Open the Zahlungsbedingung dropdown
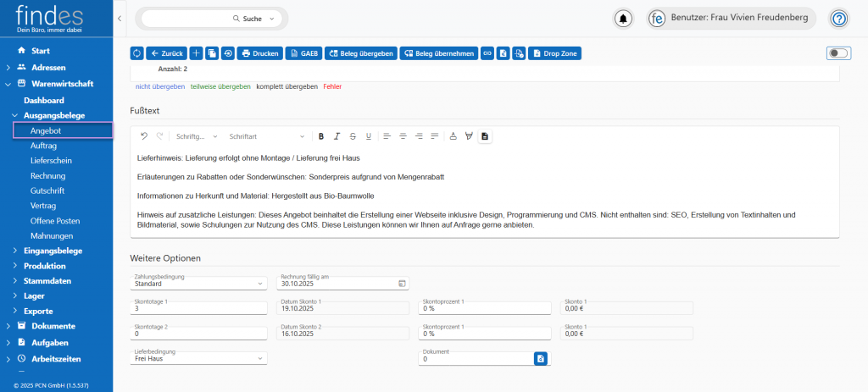The image size is (868, 392). pyautogui.click(x=198, y=283)
